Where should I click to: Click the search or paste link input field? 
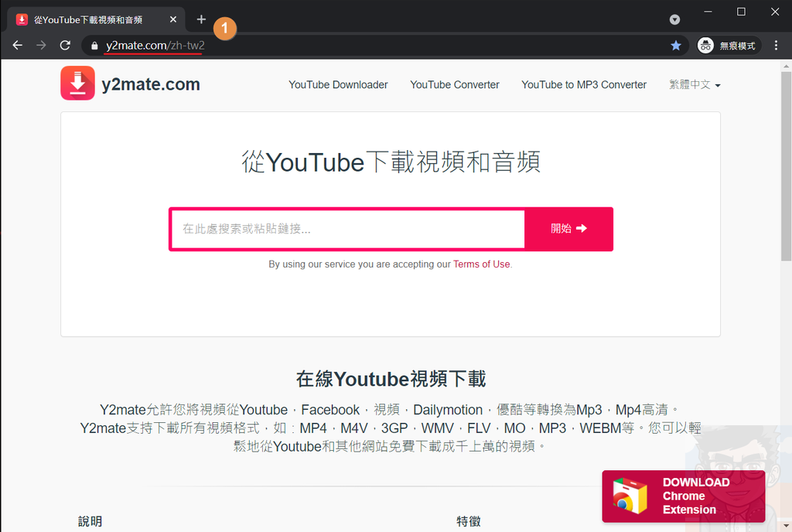348,229
